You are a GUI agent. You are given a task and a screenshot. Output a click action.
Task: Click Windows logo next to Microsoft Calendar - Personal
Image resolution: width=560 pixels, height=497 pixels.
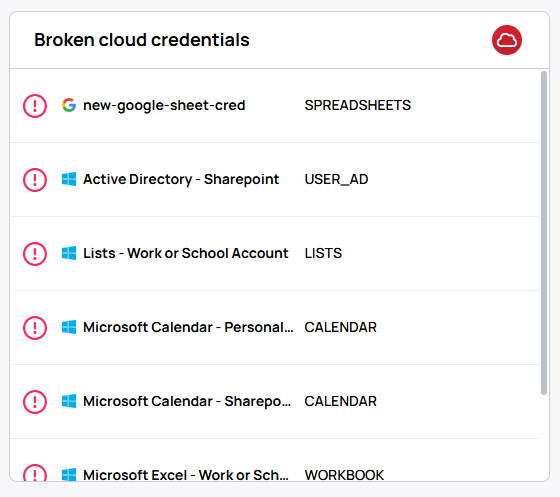tap(69, 327)
